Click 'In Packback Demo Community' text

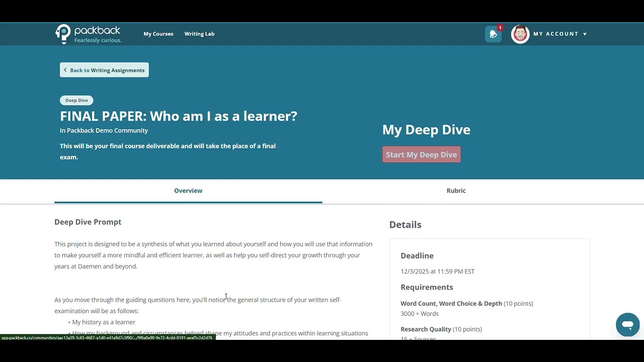(x=104, y=130)
